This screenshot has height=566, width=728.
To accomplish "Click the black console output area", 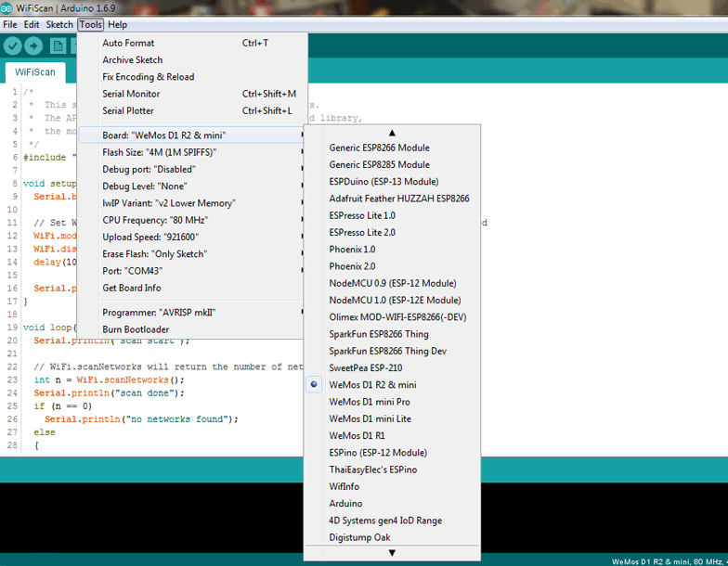I will 151,518.
